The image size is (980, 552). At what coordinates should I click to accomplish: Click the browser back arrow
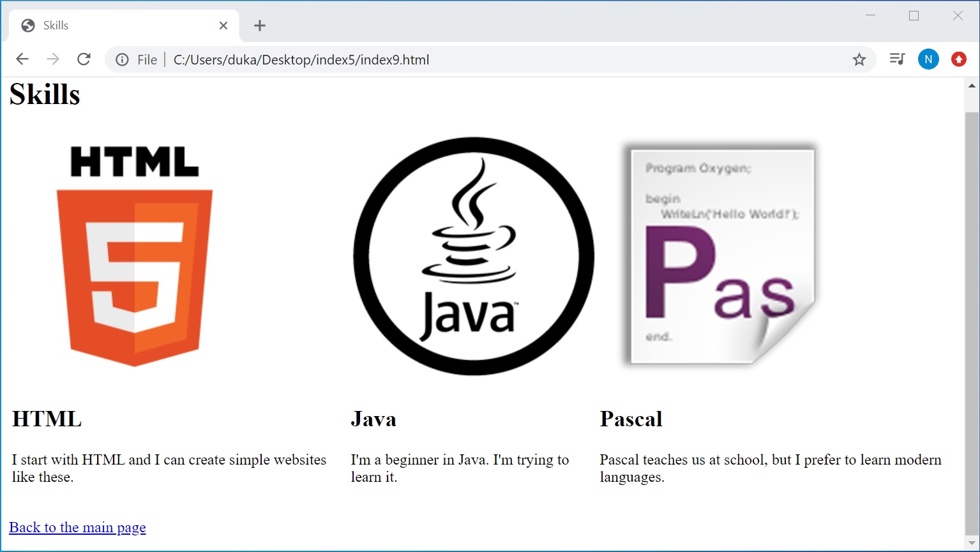coord(22,59)
